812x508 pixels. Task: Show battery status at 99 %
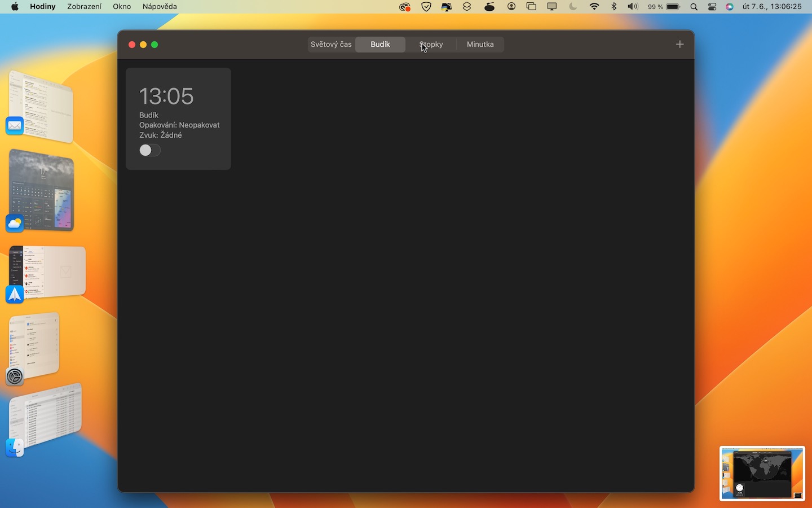[664, 7]
